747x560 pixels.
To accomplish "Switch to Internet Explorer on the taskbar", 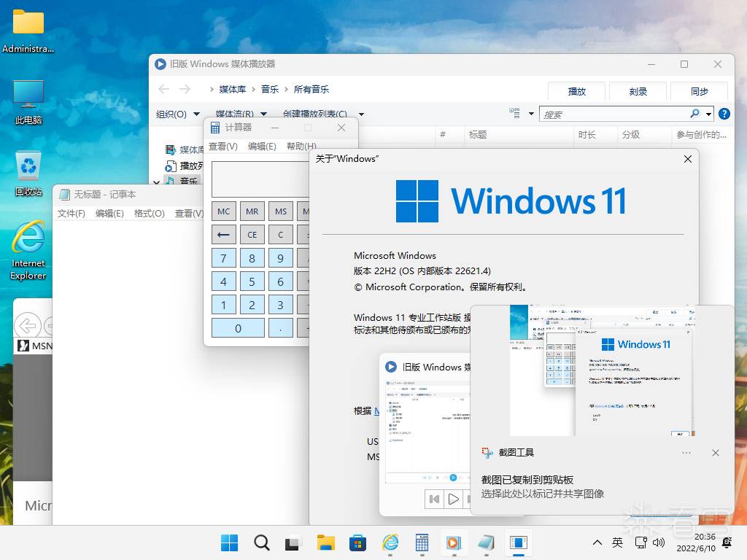I will tap(390, 542).
